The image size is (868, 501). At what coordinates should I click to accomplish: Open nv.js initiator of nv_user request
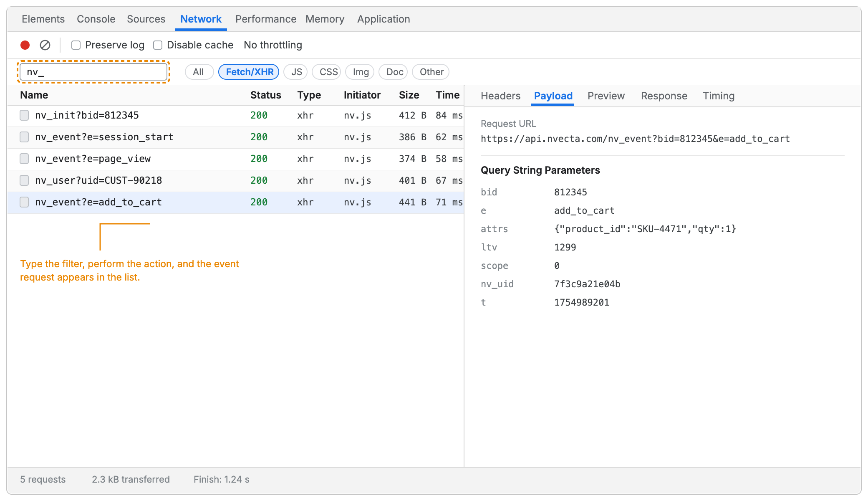358,180
